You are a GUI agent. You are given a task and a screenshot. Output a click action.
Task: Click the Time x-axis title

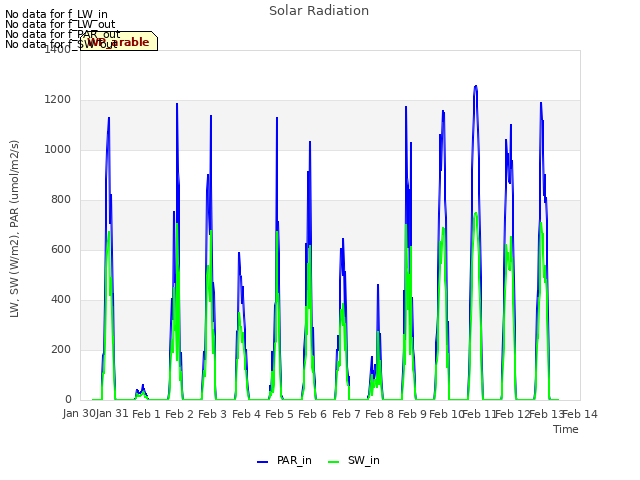click(x=566, y=429)
